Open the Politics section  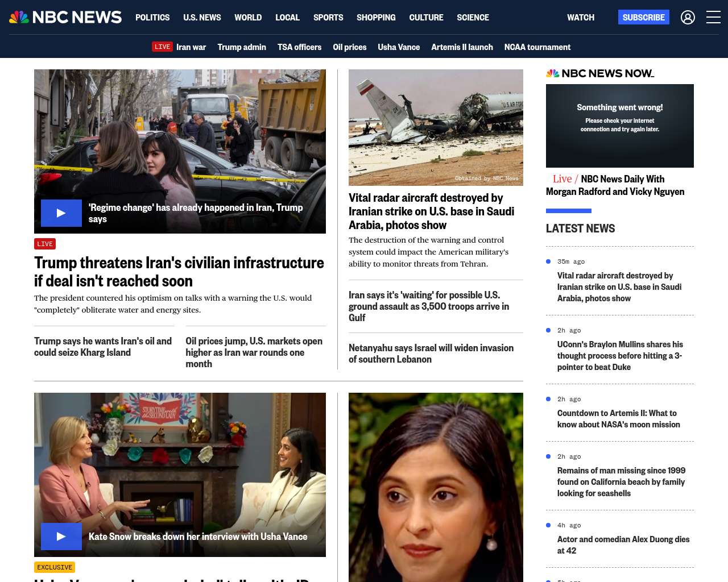click(152, 18)
